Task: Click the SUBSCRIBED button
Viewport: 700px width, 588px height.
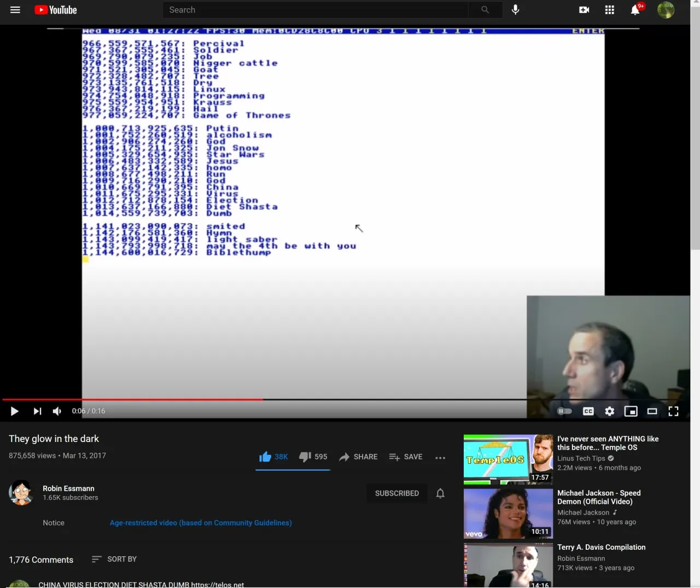Action: (x=397, y=493)
